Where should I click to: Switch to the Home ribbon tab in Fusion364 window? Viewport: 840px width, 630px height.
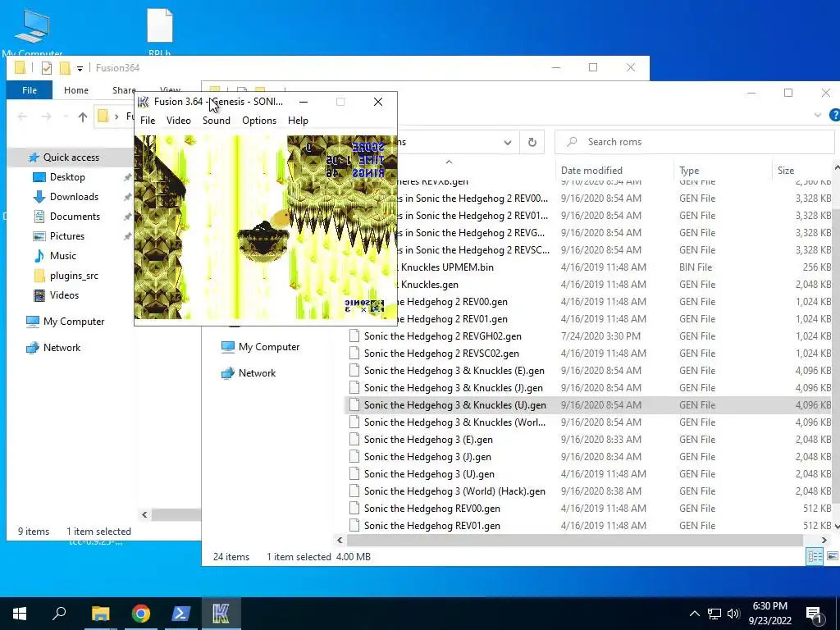76,90
